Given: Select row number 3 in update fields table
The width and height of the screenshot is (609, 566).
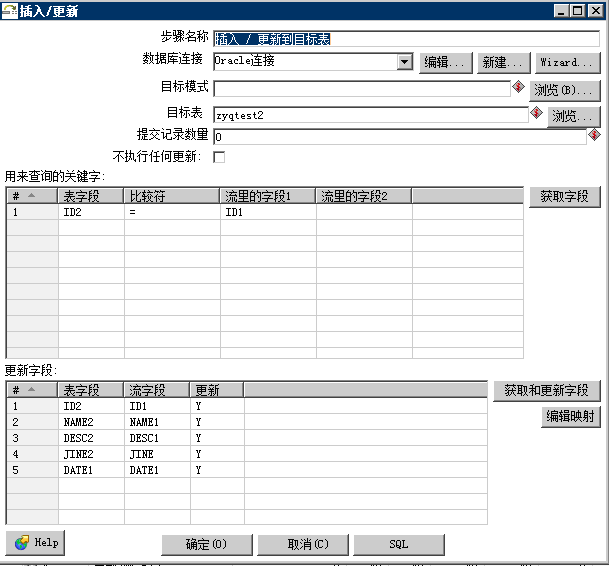Looking at the screenshot, I should [33, 438].
